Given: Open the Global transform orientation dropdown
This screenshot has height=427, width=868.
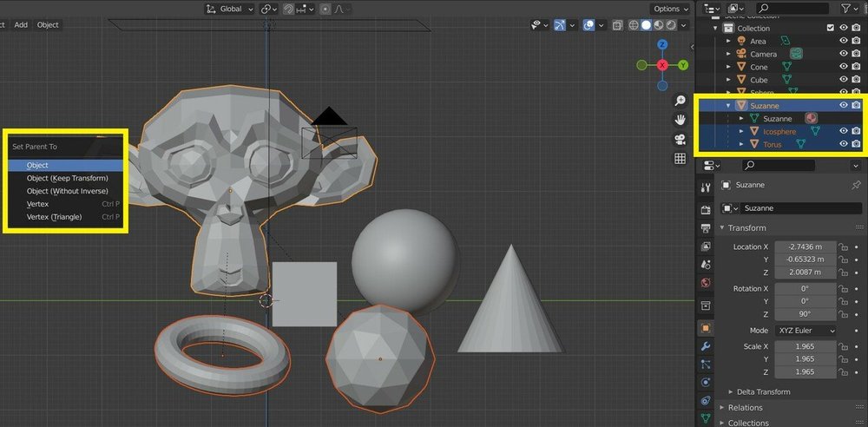Looking at the screenshot, I should (x=230, y=9).
